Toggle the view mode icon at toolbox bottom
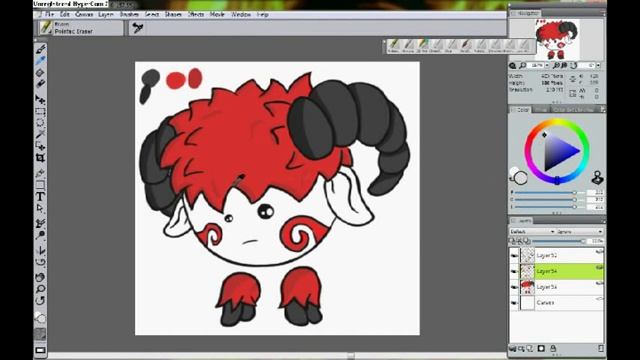This screenshot has height=360, width=640. tap(40, 350)
